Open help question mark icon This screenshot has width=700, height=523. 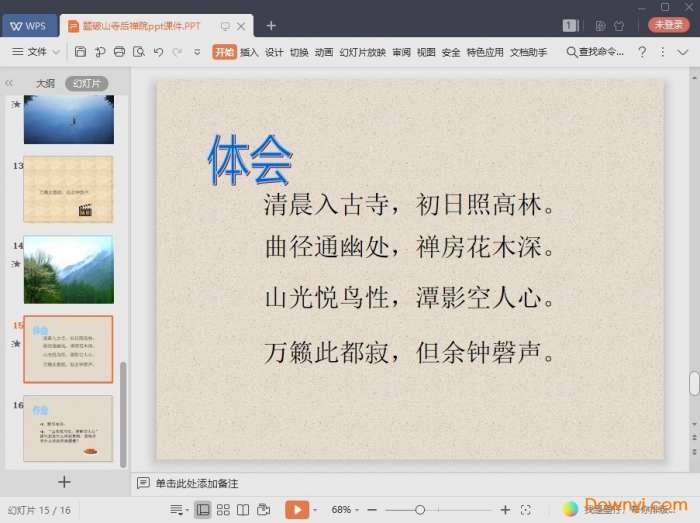point(642,52)
